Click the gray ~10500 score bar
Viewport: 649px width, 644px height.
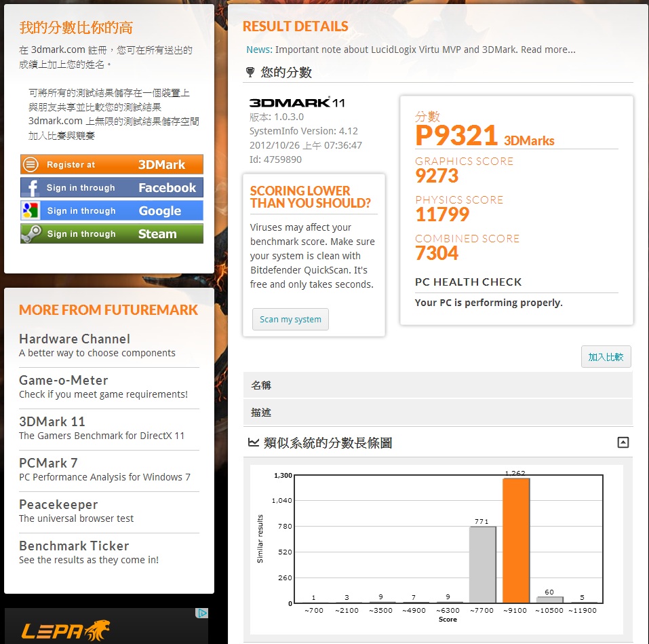click(x=550, y=600)
